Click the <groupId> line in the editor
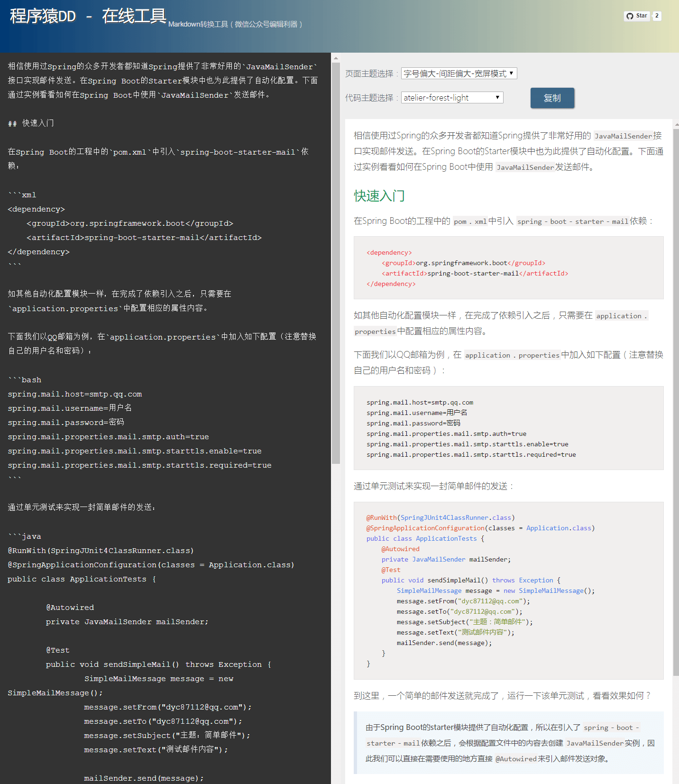The height and width of the screenshot is (784, 679). pyautogui.click(x=130, y=223)
